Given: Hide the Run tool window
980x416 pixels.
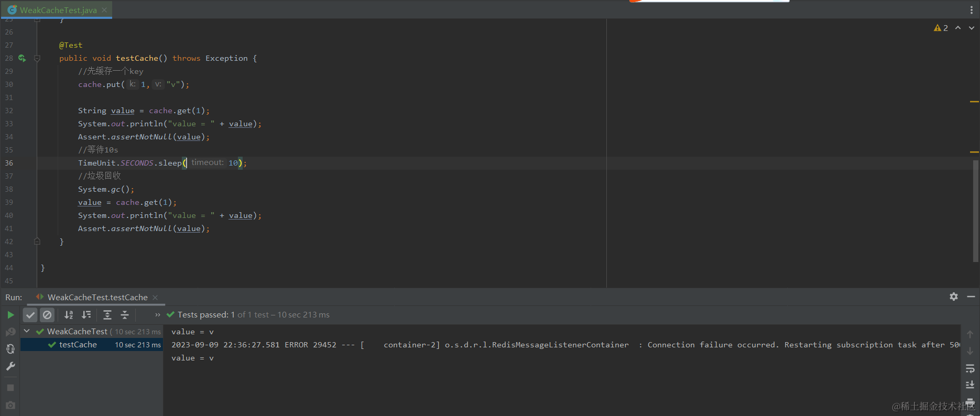Looking at the screenshot, I should click(x=971, y=297).
